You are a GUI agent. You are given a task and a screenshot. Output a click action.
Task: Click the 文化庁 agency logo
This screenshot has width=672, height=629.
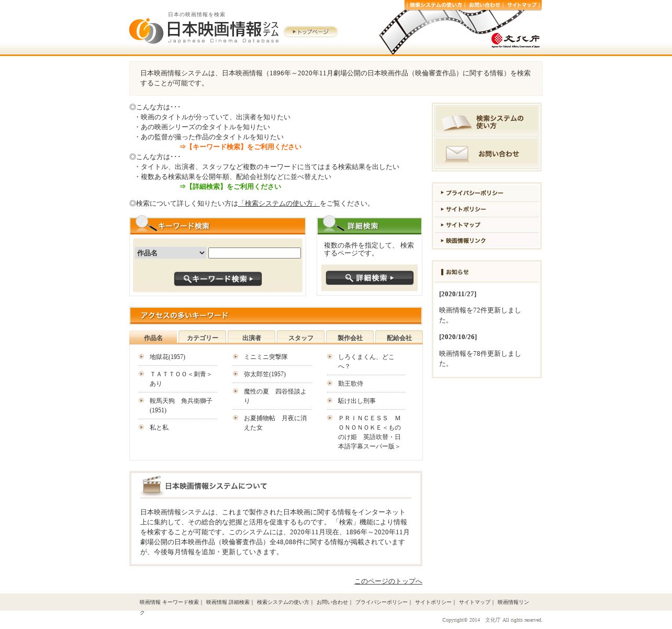click(x=516, y=40)
